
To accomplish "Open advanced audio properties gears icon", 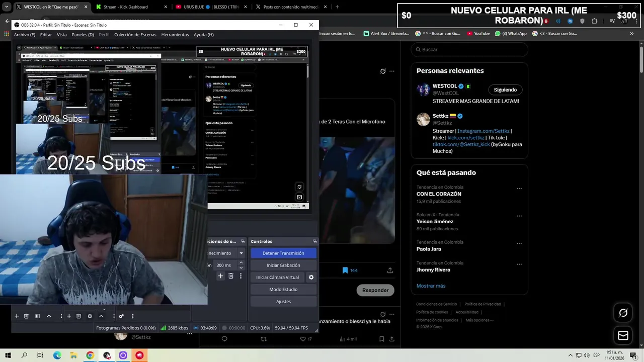I will [121, 316].
